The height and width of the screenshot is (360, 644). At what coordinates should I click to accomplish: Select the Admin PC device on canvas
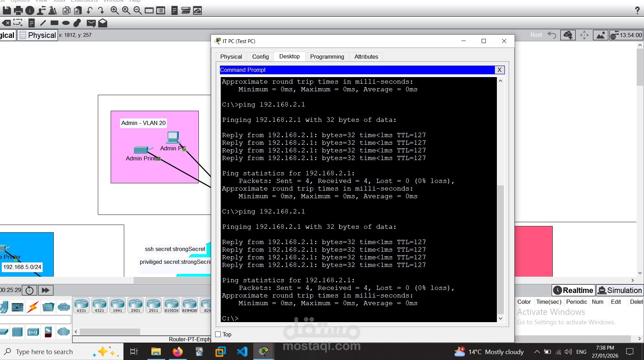point(173,137)
